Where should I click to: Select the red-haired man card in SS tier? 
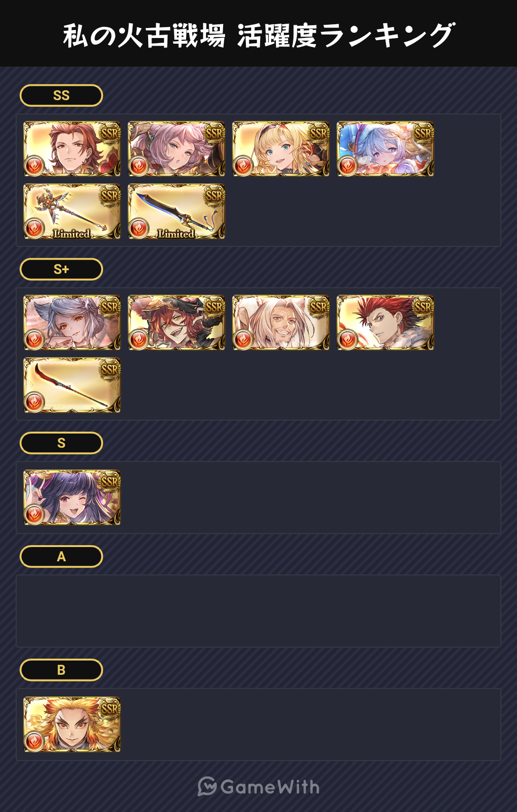72,149
